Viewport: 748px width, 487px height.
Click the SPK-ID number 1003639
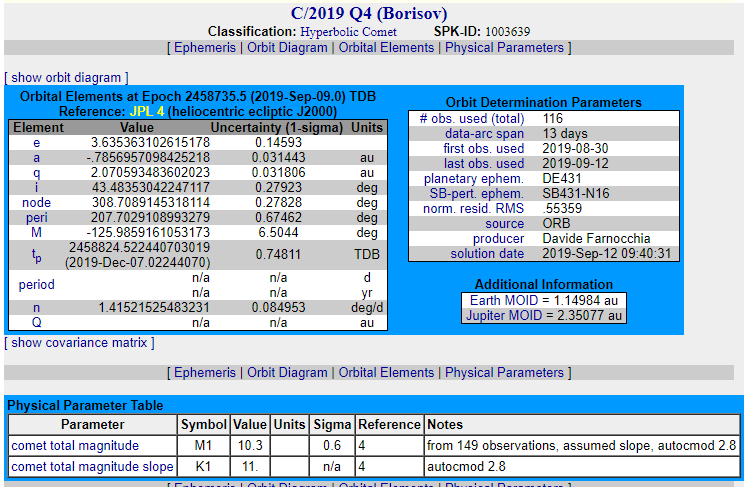click(508, 32)
